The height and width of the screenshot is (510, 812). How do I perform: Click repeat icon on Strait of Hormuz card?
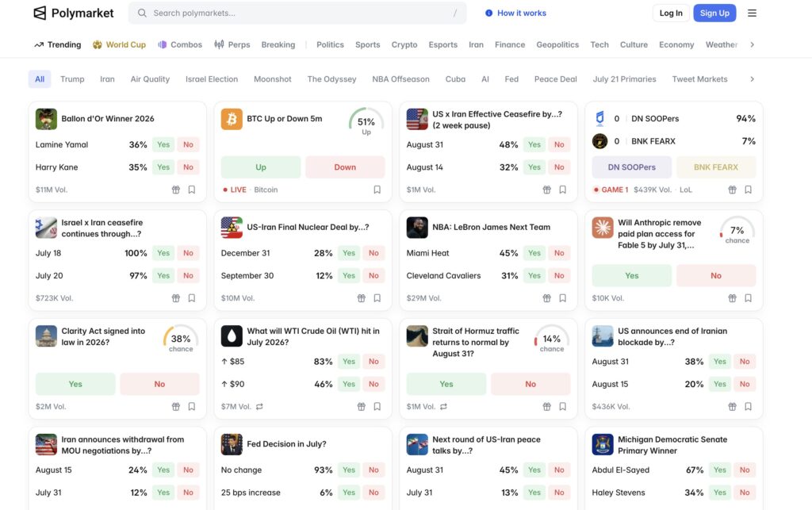(443, 406)
